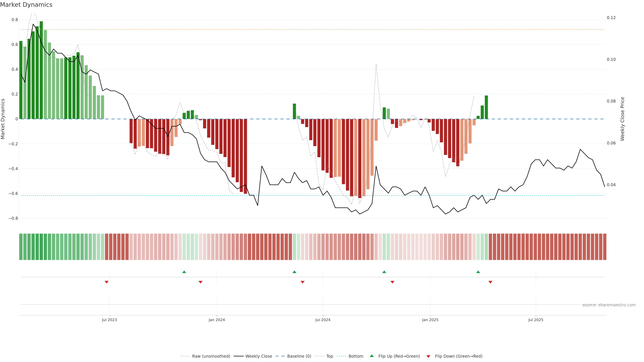Viewport: 644px width, 362px height.
Task: Toggle the Top threshold legend entry
Action: [330, 356]
